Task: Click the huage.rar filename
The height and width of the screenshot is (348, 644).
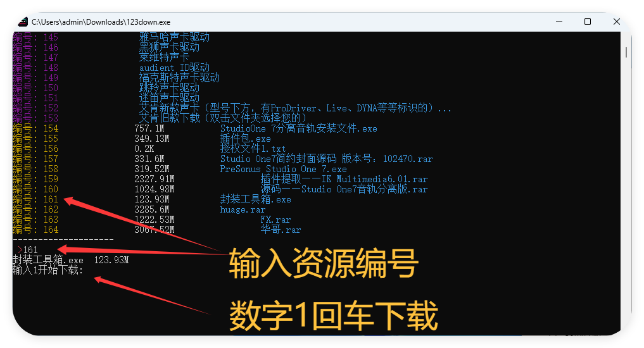Action: [243, 209]
